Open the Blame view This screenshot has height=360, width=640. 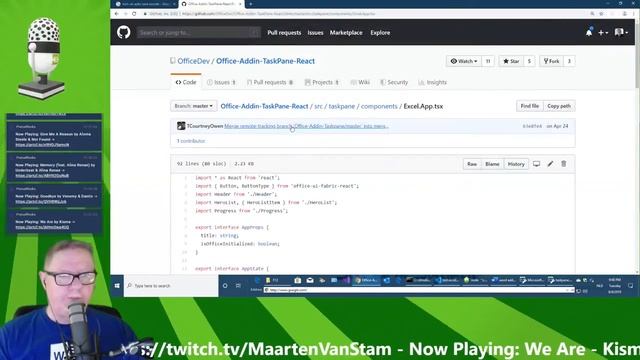[492, 164]
